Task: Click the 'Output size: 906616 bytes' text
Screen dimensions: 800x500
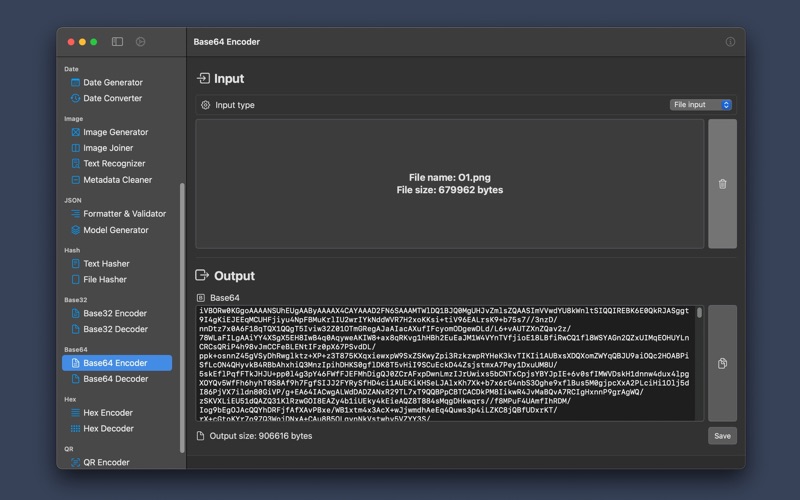Action: tap(261, 436)
